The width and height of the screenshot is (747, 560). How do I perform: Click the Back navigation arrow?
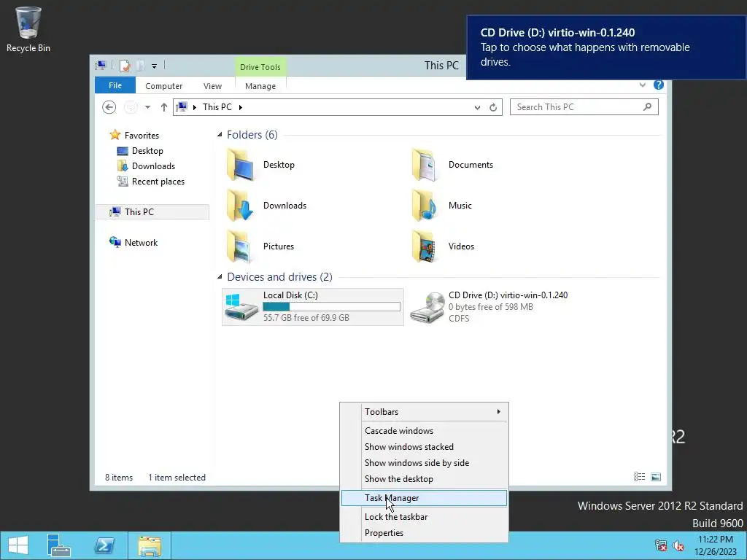tap(109, 107)
